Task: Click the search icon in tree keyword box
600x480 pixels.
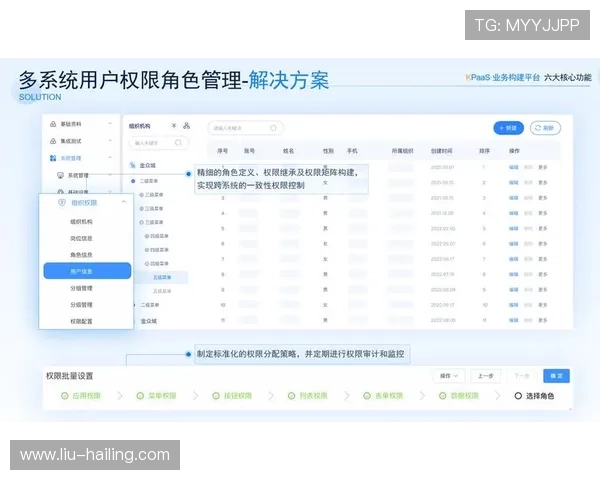Action: click(x=178, y=143)
